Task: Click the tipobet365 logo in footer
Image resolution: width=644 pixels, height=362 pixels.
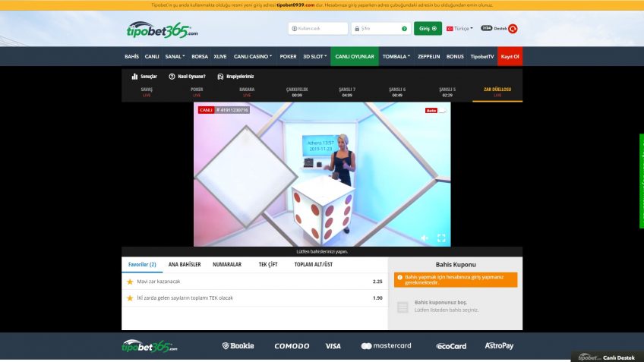Action: click(x=150, y=346)
